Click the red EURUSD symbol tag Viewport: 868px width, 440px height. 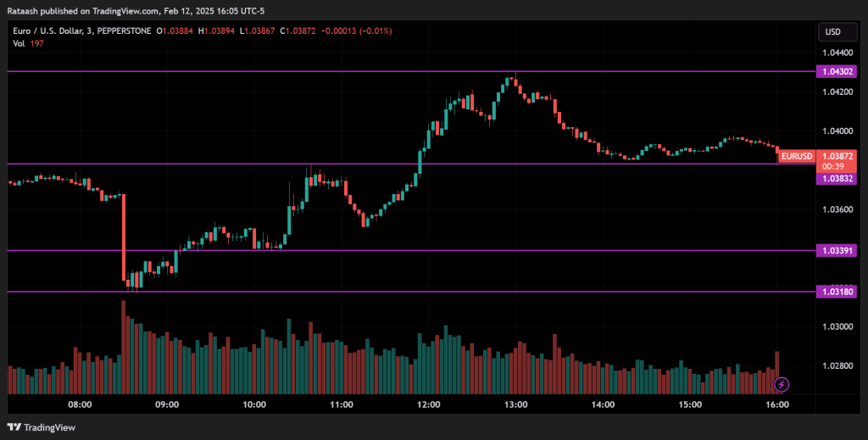[x=797, y=157]
